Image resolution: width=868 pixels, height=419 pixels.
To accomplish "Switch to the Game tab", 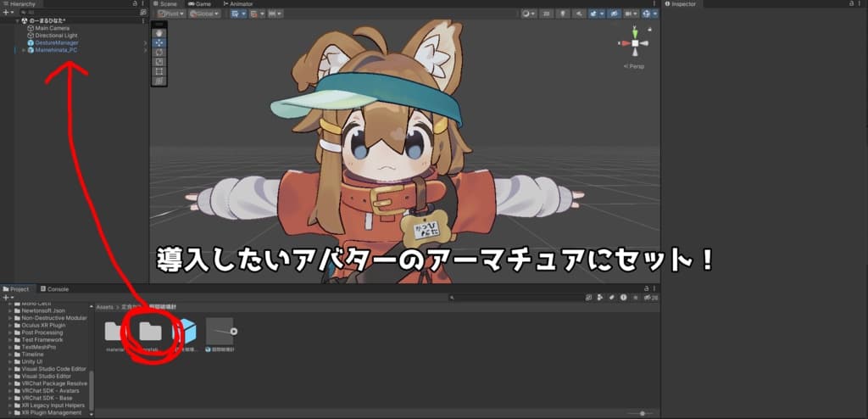I will pos(199,4).
